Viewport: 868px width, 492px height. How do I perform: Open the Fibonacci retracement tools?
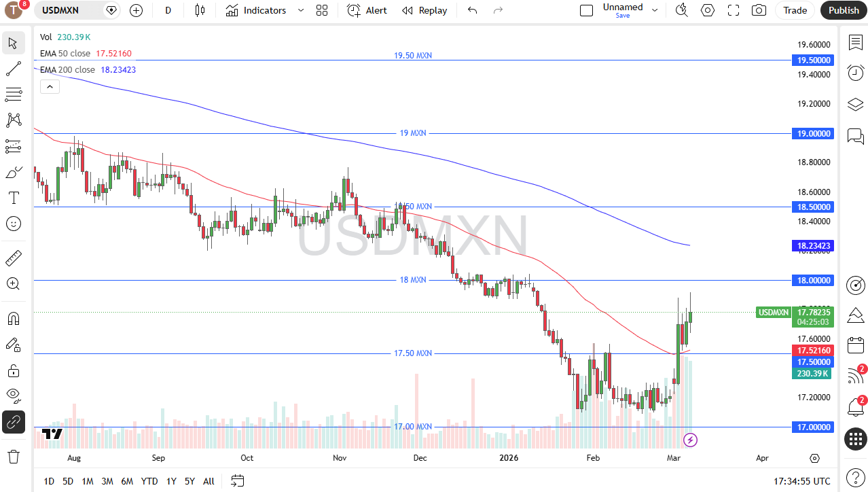pyautogui.click(x=13, y=94)
